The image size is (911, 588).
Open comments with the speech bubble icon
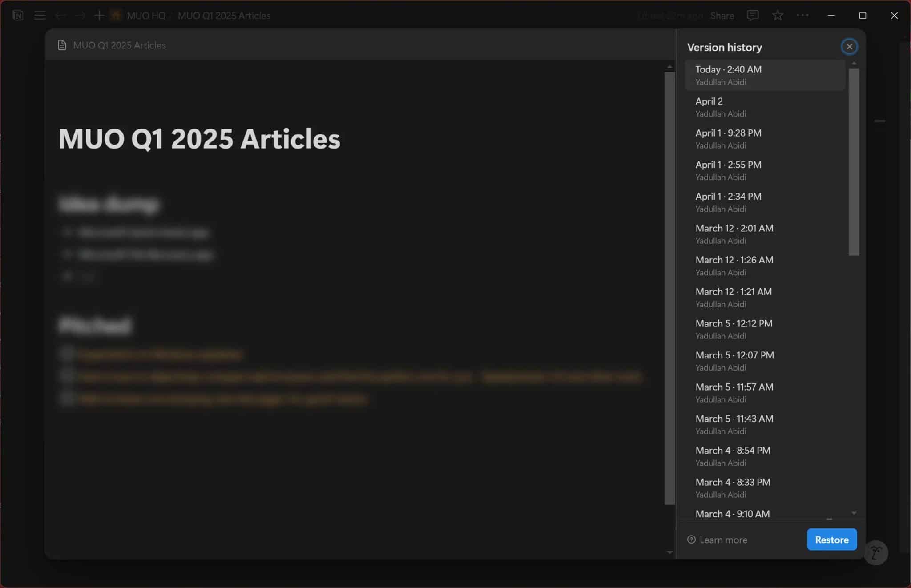tap(752, 15)
